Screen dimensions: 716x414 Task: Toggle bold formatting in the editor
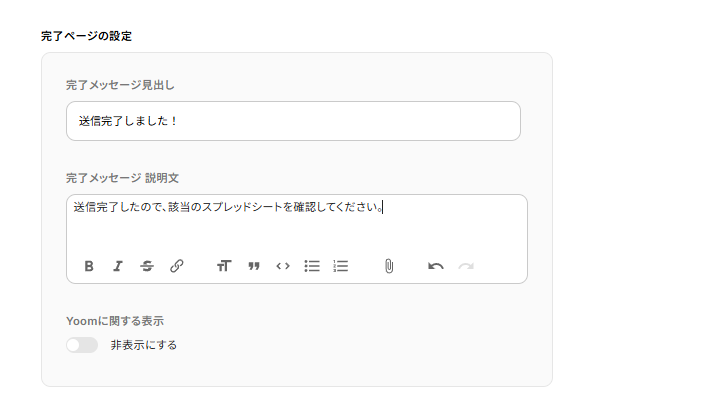coord(89,266)
